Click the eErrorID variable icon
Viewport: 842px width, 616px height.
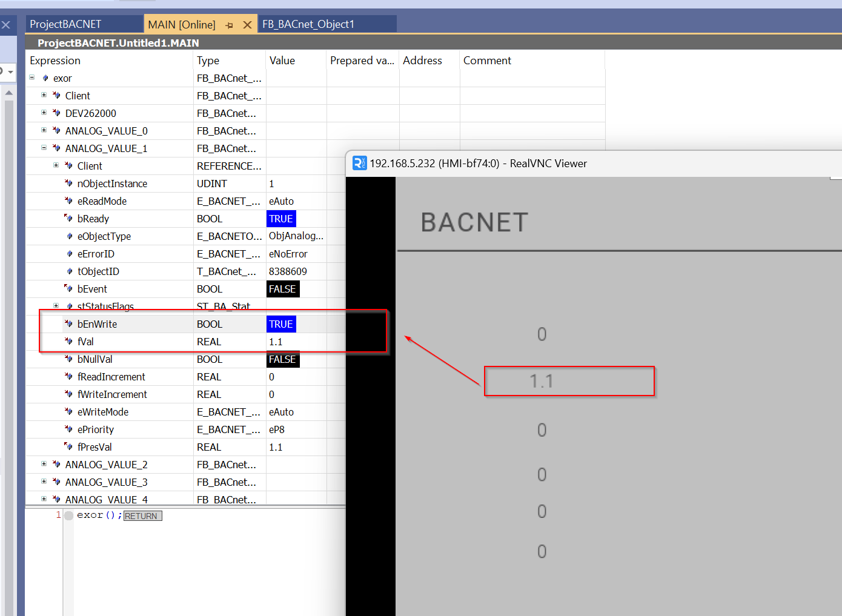pos(70,254)
